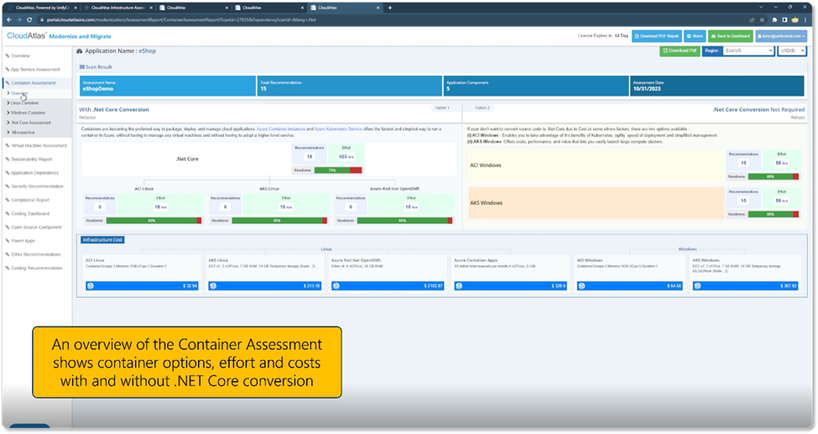Open the tab search chevron in title bar
Image resolution: width=818 pixels, height=434 pixels.
click(x=761, y=8)
